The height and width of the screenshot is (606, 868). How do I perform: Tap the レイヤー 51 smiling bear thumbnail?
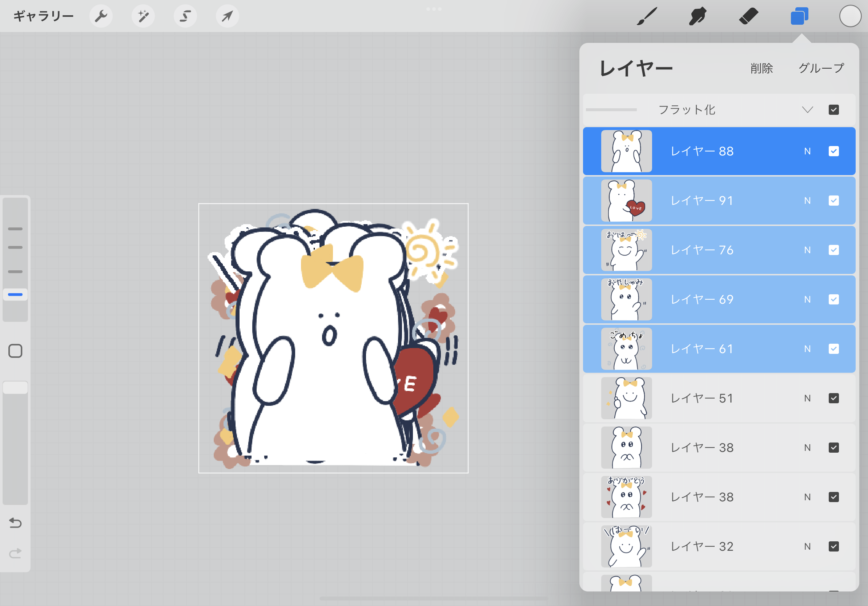pos(626,398)
